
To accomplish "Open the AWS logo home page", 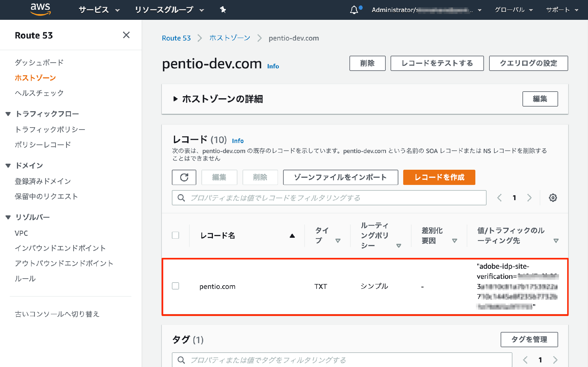I will pos(41,9).
